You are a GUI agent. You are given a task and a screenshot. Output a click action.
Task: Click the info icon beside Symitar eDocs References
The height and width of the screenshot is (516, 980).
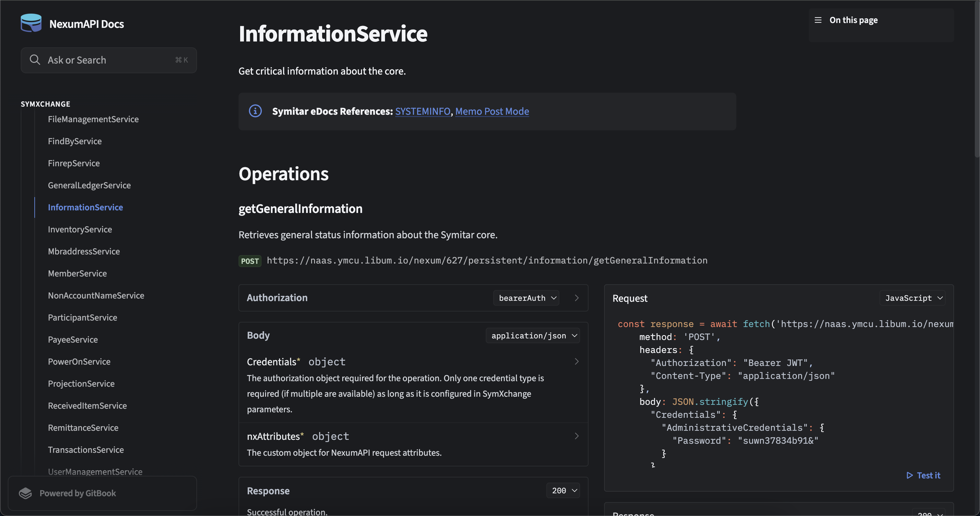[x=255, y=111]
